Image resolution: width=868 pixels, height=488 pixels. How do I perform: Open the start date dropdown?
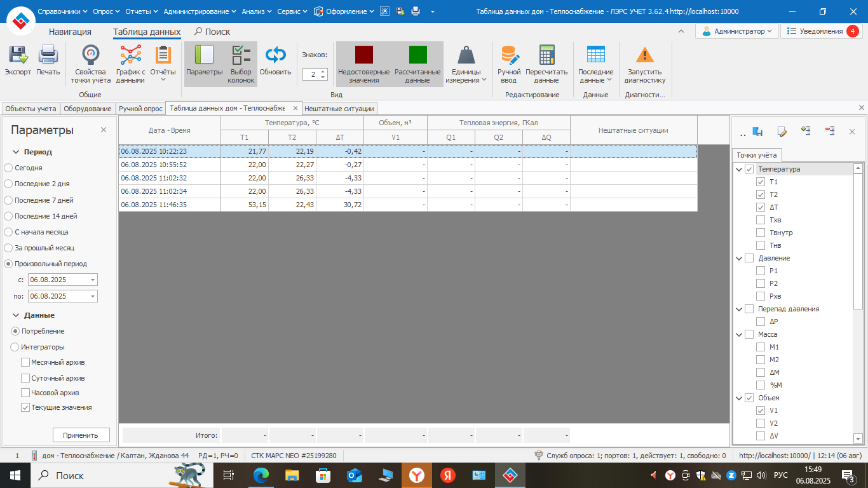tap(93, 280)
